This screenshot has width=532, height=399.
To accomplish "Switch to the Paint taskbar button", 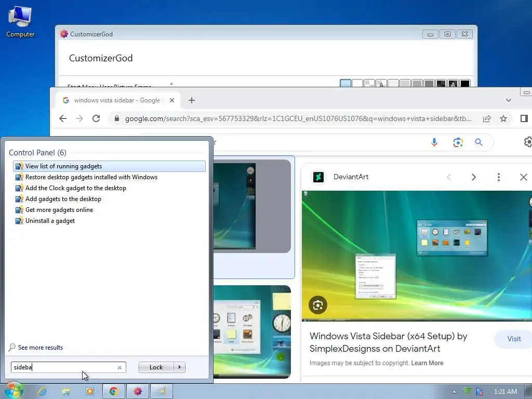I will tap(162, 391).
